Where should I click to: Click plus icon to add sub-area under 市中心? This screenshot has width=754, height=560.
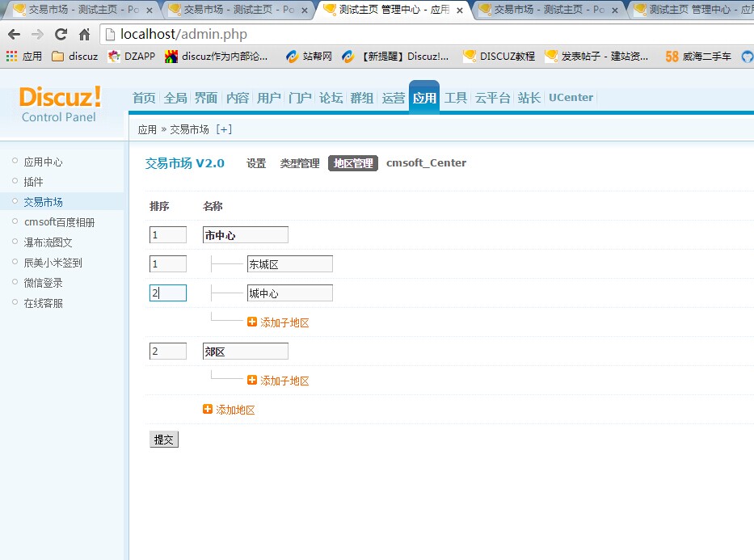click(x=252, y=322)
